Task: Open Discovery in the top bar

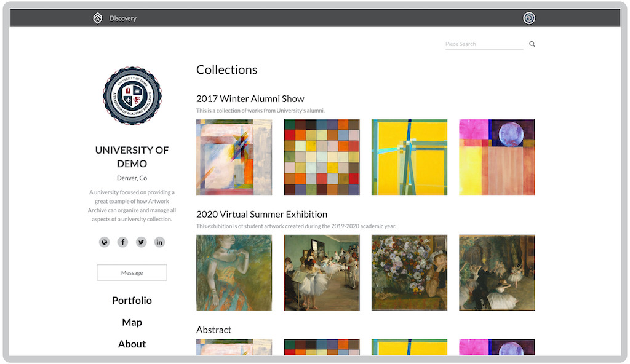Action: coord(123,18)
